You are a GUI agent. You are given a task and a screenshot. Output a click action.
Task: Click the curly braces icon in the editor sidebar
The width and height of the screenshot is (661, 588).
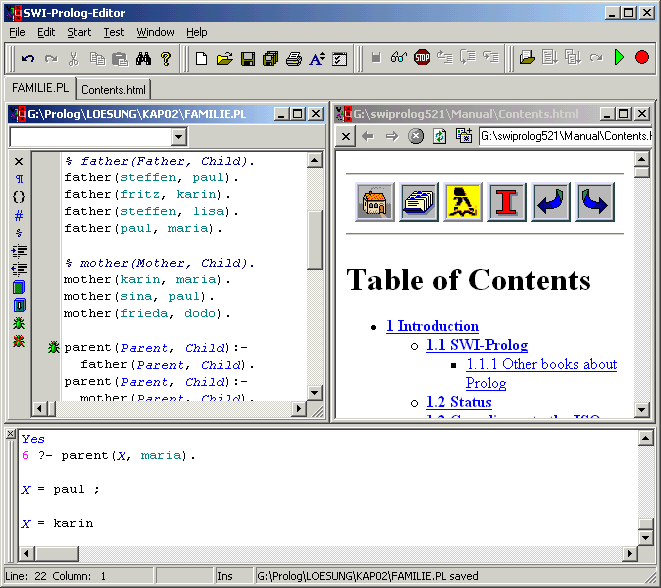tap(19, 197)
